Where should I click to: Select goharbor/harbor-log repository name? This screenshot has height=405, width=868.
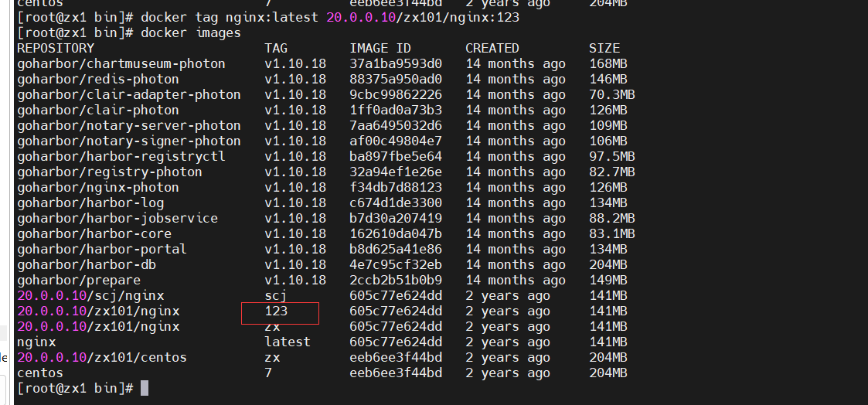[x=90, y=203]
